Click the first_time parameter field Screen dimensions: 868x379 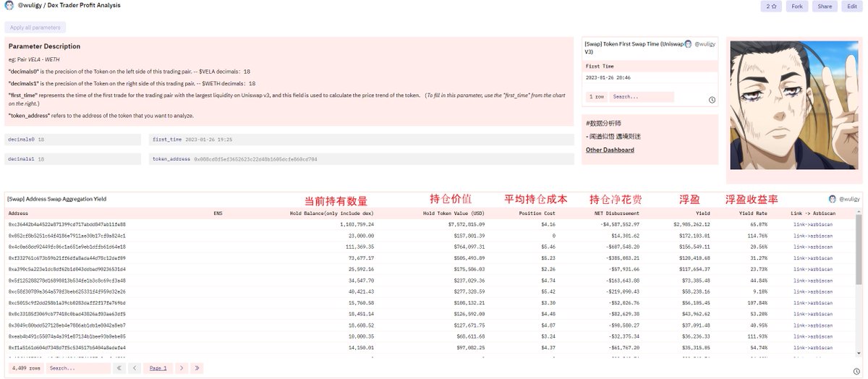[362, 139]
